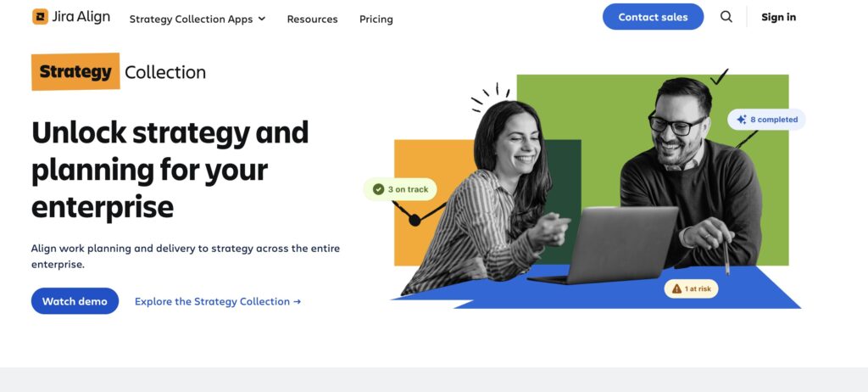This screenshot has width=868, height=392.
Task: Click the warning triangle at risk icon
Action: coord(676,288)
